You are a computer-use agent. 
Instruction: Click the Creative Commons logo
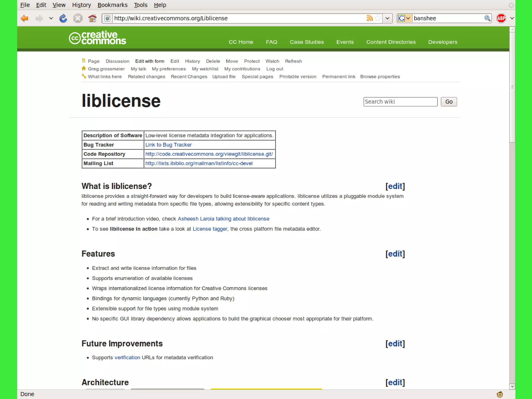(97, 38)
